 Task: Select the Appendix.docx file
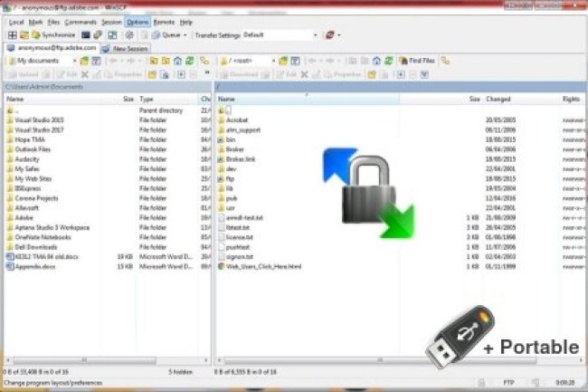tap(35, 267)
